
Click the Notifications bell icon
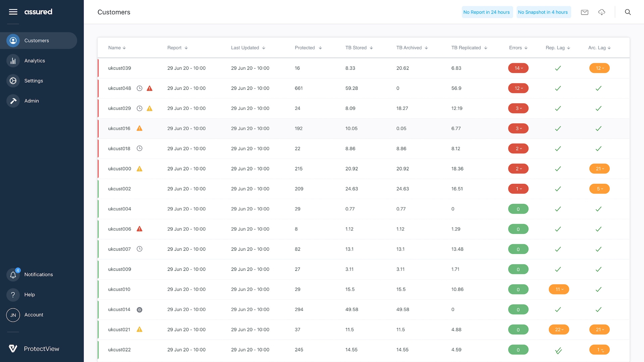click(13, 275)
